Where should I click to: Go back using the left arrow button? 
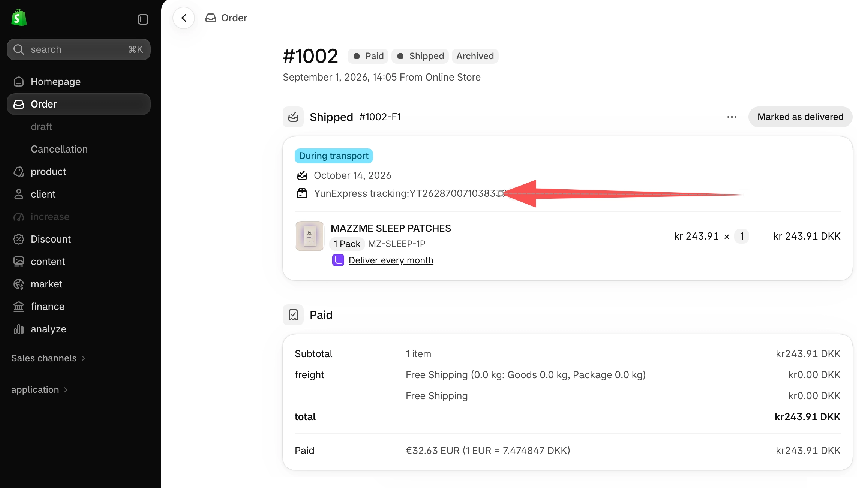point(184,18)
